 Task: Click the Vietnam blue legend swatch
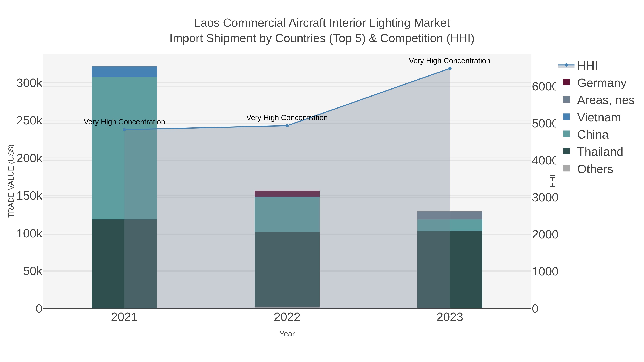566,117
